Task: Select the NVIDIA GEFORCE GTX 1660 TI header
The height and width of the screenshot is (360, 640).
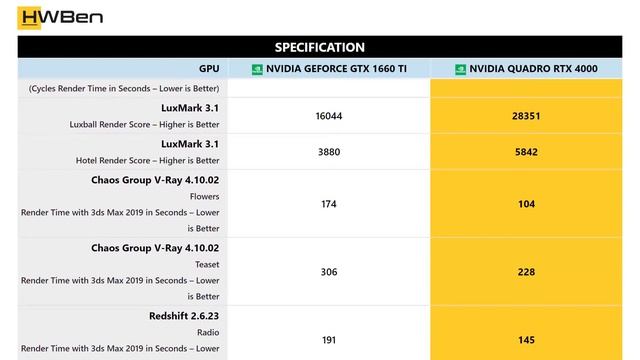Action: click(x=336, y=69)
